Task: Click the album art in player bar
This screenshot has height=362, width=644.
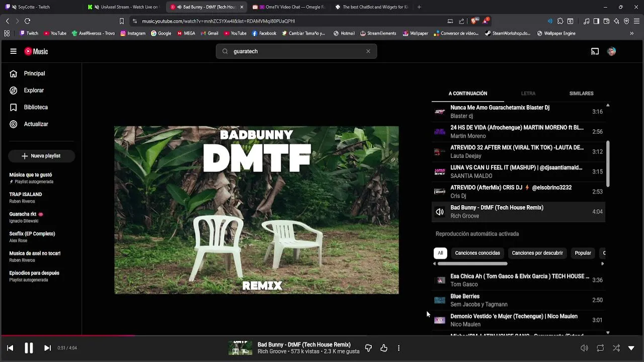Action: (240, 348)
